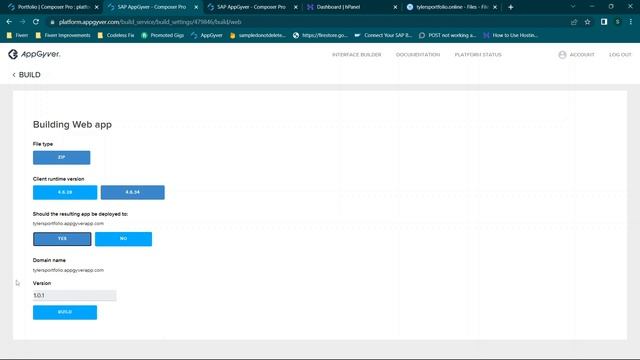Choose the lighter-blue client runtime version button

[65, 192]
